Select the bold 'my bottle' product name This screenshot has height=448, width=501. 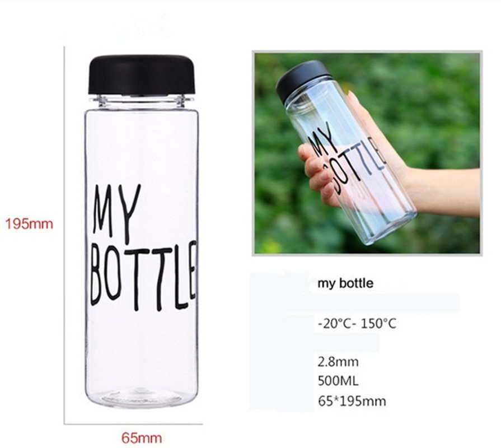345,283
